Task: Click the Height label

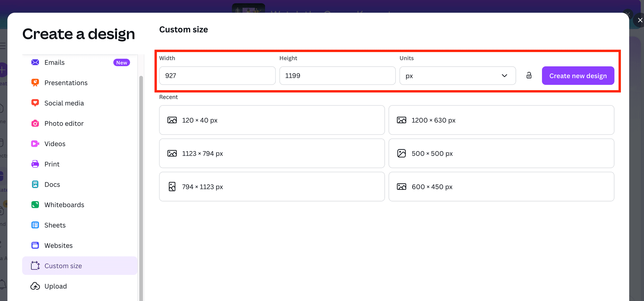Action: tap(288, 58)
